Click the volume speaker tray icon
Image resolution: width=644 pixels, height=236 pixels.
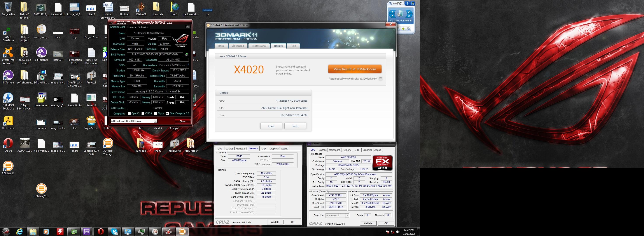[398, 232]
